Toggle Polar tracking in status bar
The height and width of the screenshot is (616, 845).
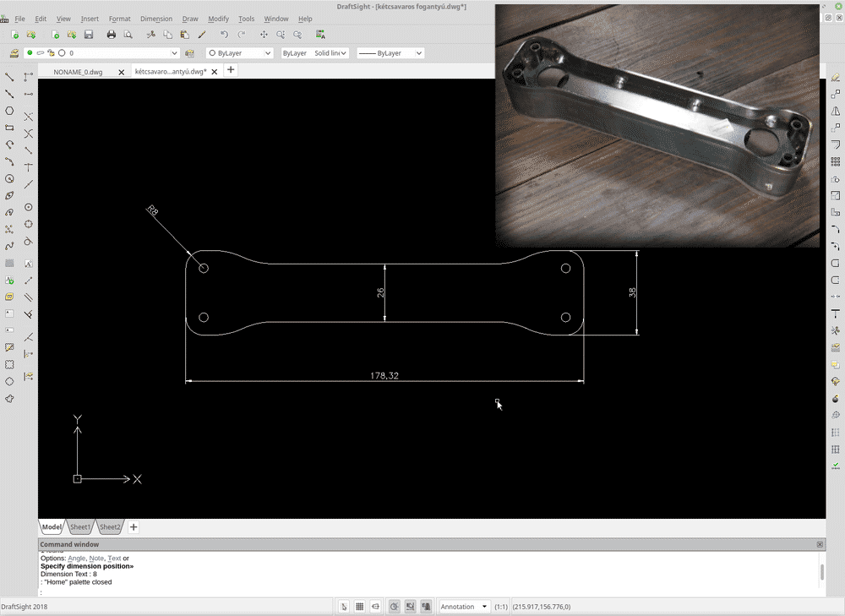pos(395,607)
